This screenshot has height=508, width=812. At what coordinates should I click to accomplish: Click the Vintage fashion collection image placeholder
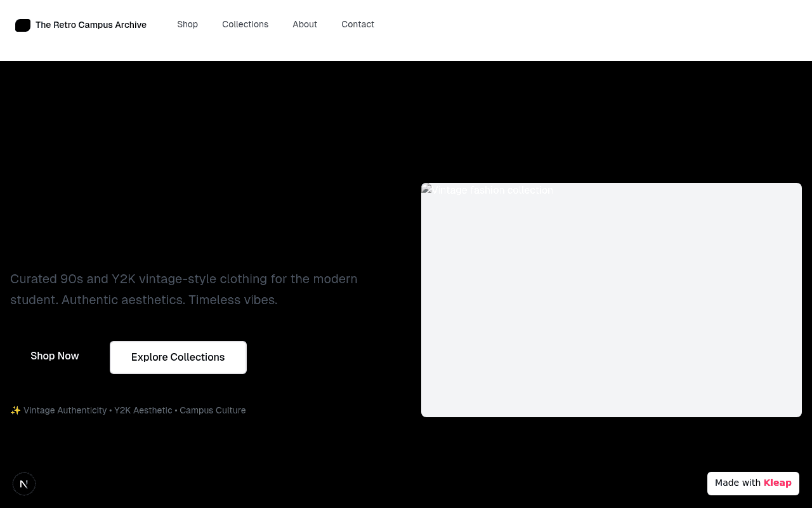pyautogui.click(x=612, y=300)
